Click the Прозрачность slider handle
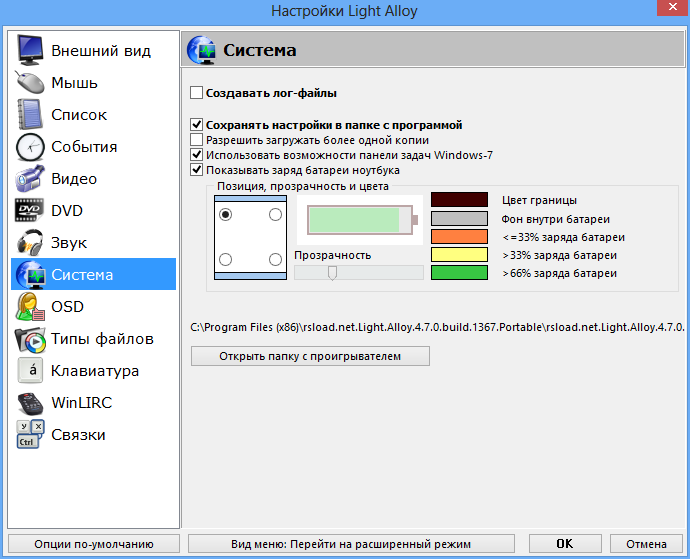 click(x=332, y=272)
